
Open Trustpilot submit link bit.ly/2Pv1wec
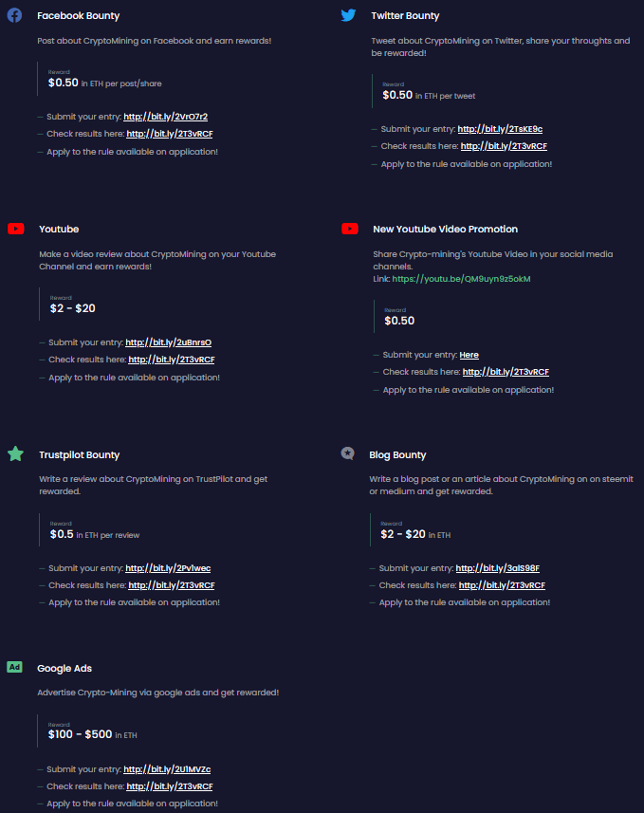point(168,568)
